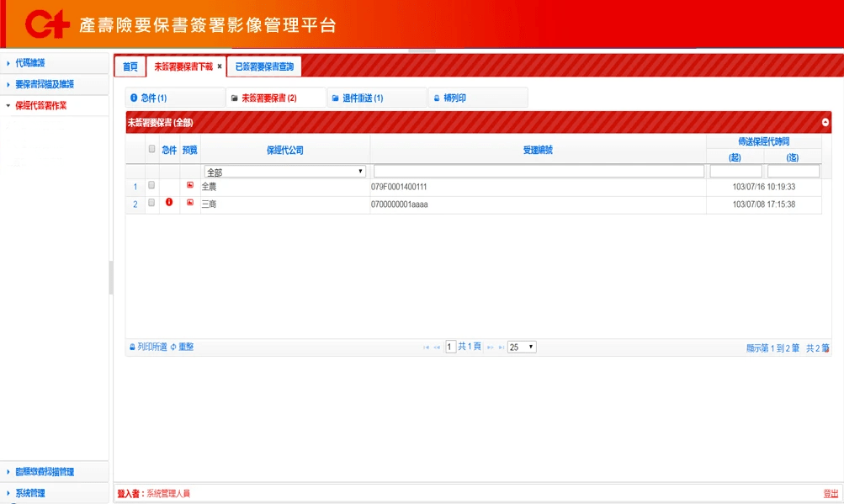Viewport: 844px width, 504px height.
Task: Go to first page of results
Action: pos(426,347)
